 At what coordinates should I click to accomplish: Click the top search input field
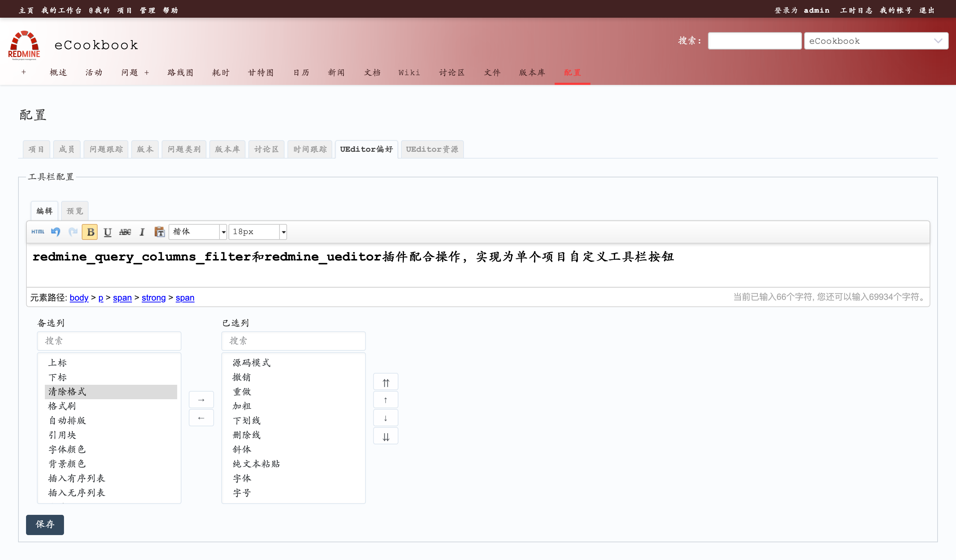click(x=755, y=41)
